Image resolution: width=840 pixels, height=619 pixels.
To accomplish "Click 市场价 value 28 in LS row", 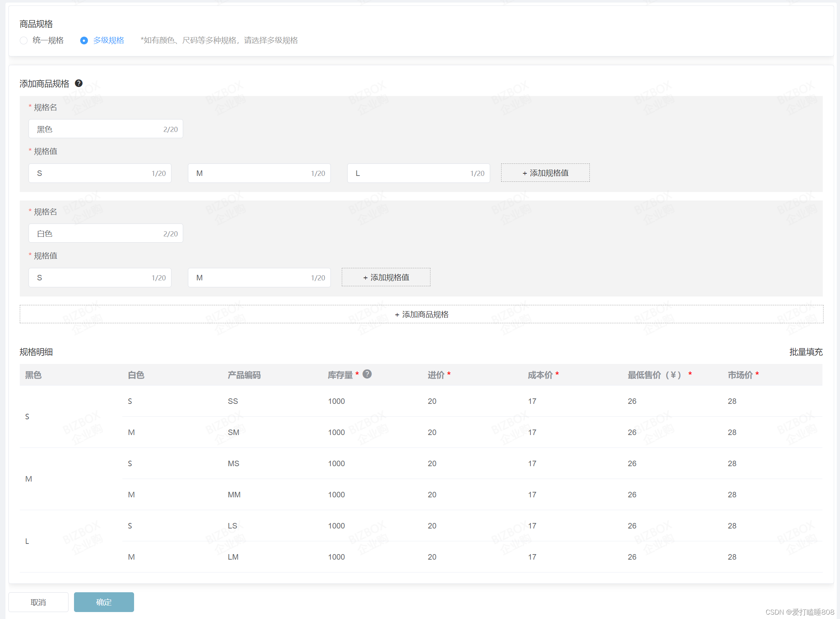I will click(x=732, y=526).
